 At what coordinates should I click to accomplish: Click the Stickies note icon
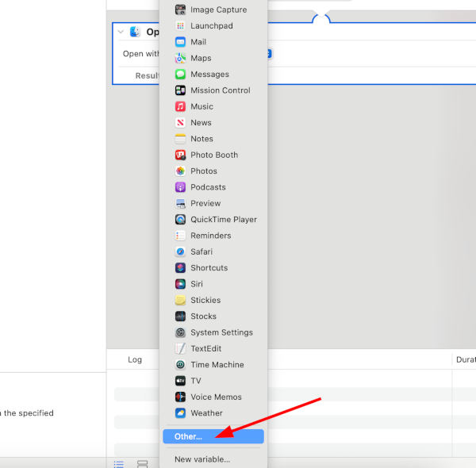tap(181, 300)
